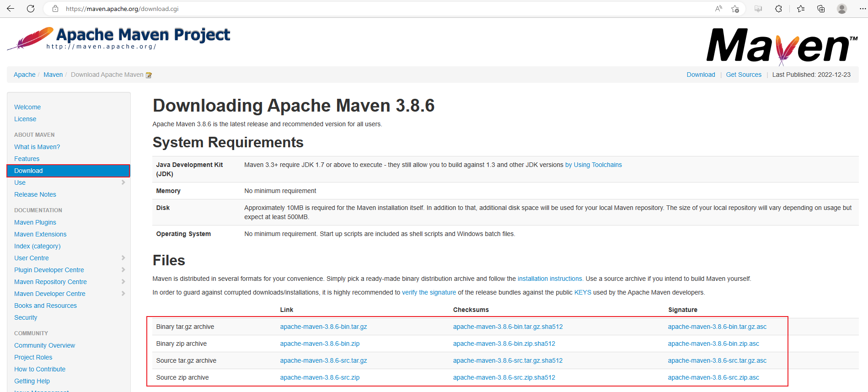The image size is (868, 392).
Task: Open Index (category) sidebar link
Action: pos(37,246)
